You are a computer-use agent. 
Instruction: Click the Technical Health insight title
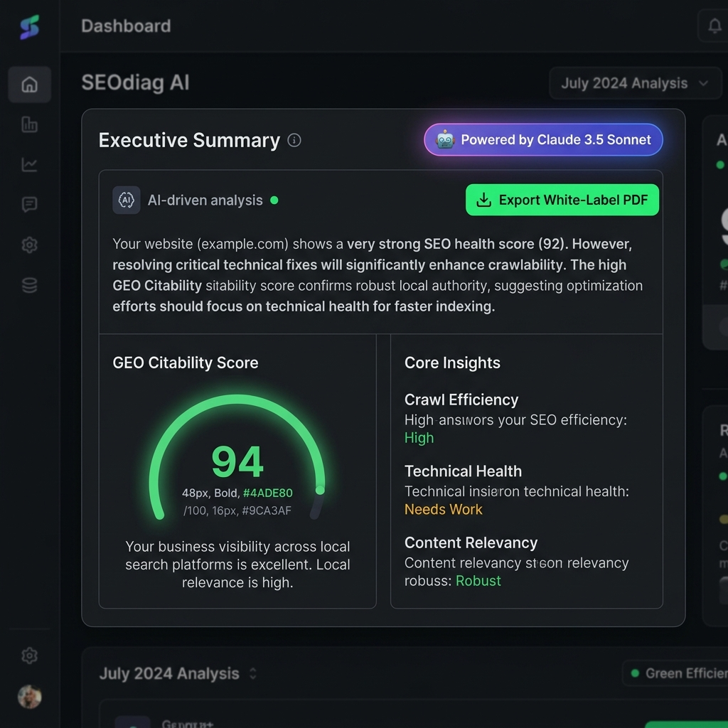pos(463,471)
